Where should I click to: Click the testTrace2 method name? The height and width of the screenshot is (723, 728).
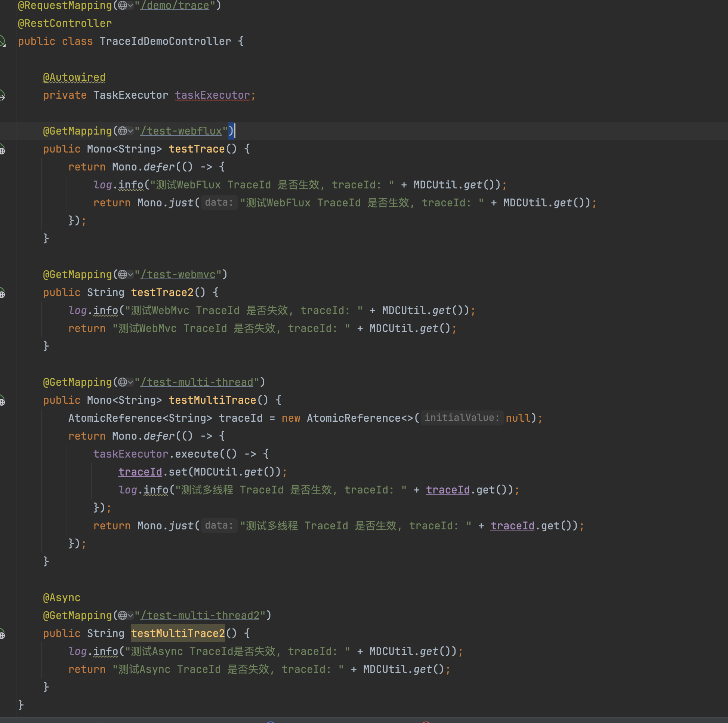pos(162,293)
